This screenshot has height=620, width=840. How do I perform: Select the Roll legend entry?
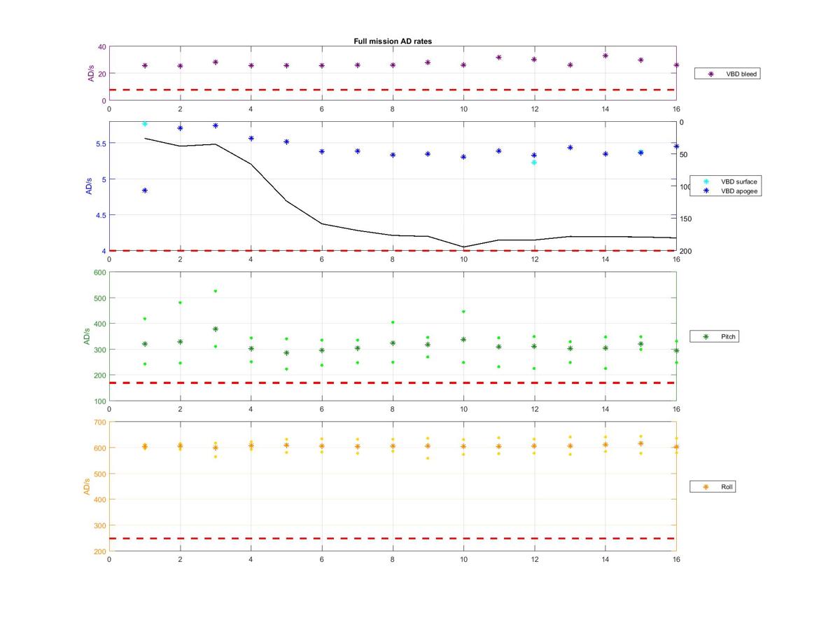713,487
